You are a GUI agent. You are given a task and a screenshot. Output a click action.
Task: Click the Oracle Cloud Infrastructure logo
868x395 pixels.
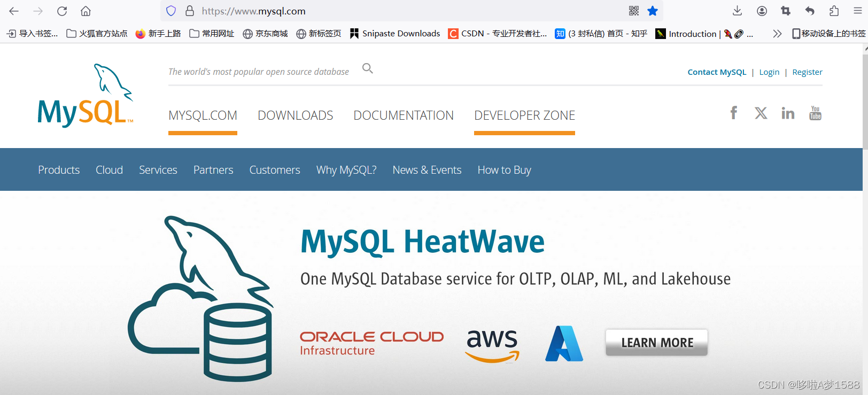click(x=371, y=343)
